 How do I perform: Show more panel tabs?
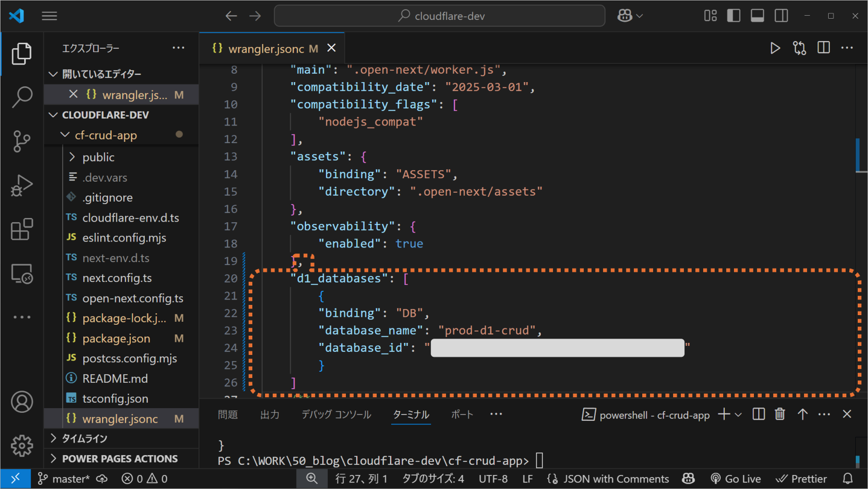pyautogui.click(x=496, y=414)
